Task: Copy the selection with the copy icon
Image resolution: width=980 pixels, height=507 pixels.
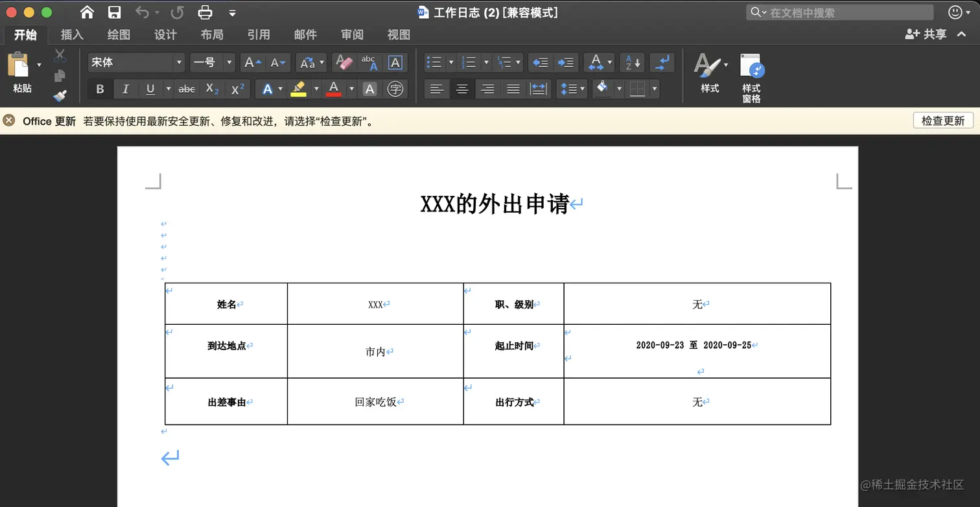Action: pyautogui.click(x=60, y=76)
